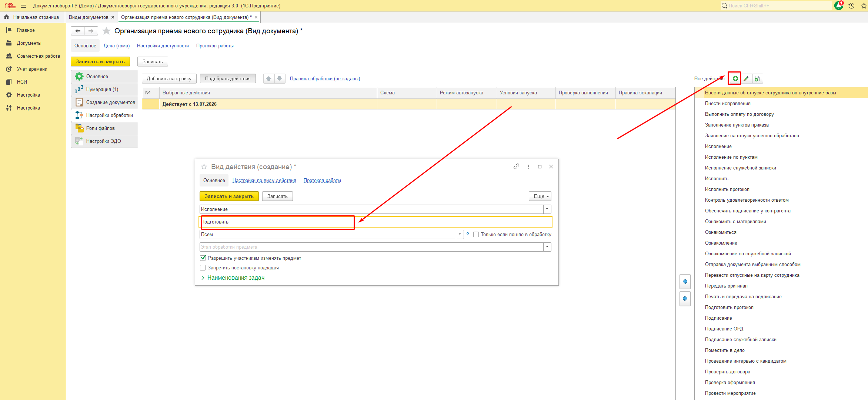Select Внести исправления in actions list
The height and width of the screenshot is (400, 868).
click(x=727, y=103)
